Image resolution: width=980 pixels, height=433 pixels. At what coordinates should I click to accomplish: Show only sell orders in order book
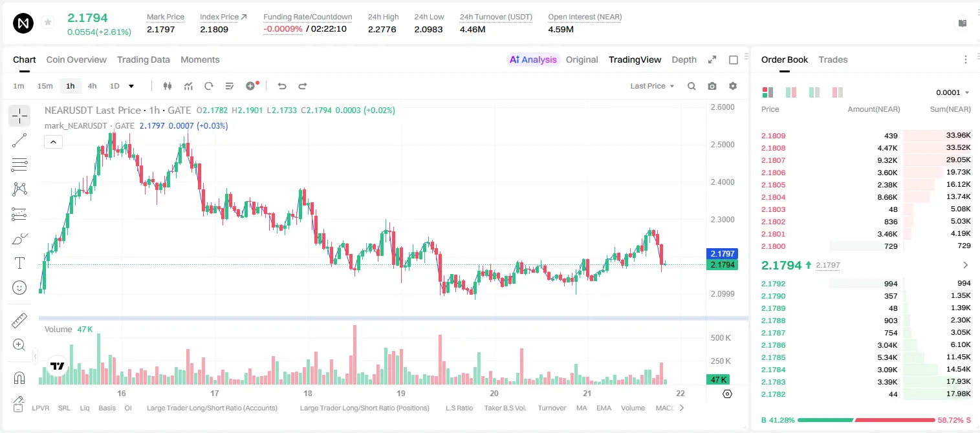point(838,92)
